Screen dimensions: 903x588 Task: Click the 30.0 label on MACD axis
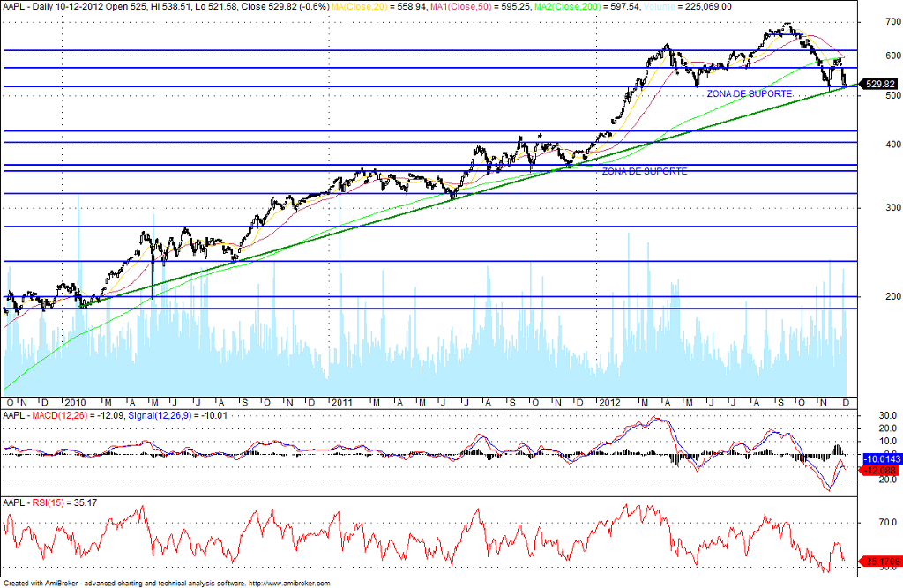[x=888, y=416]
